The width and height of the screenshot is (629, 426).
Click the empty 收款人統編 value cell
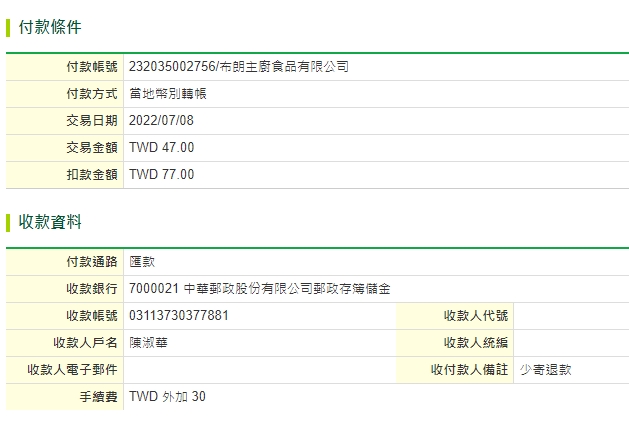[571, 343]
